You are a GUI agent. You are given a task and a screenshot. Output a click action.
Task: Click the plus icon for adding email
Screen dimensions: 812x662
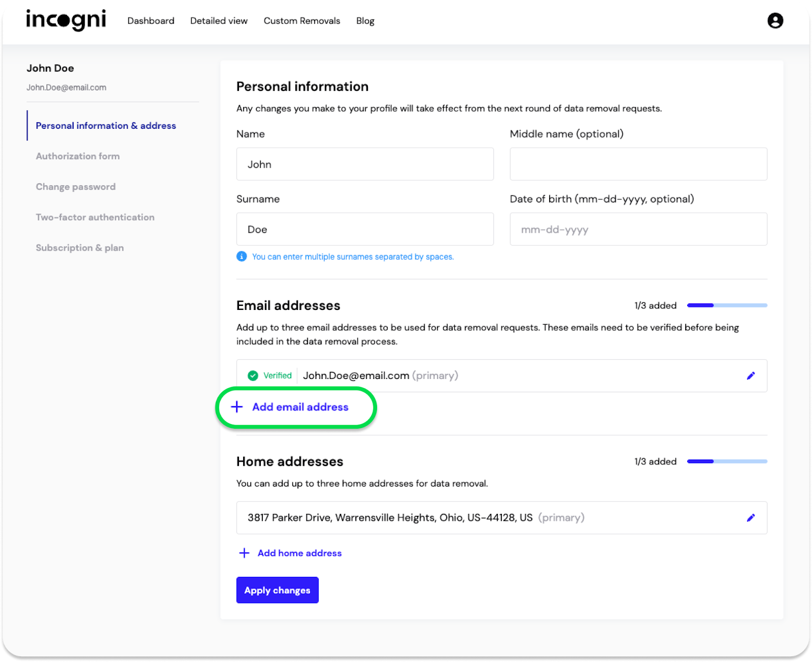(237, 407)
